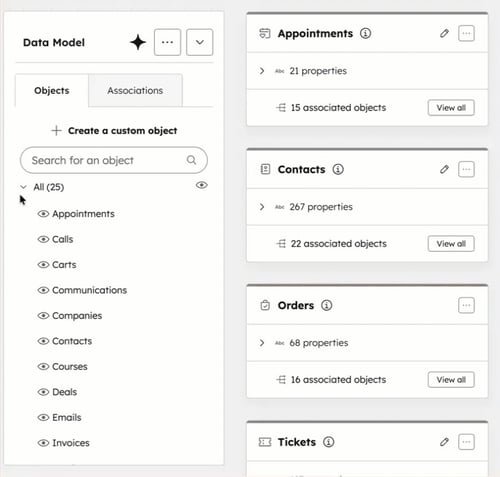
Task: Toggle the eye icon next to Companies
Action: coord(43,316)
